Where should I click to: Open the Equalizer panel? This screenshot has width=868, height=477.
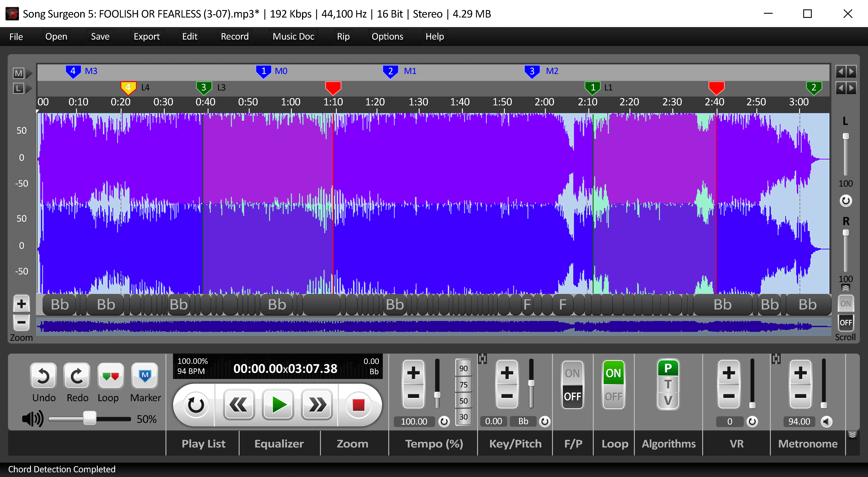(x=279, y=444)
